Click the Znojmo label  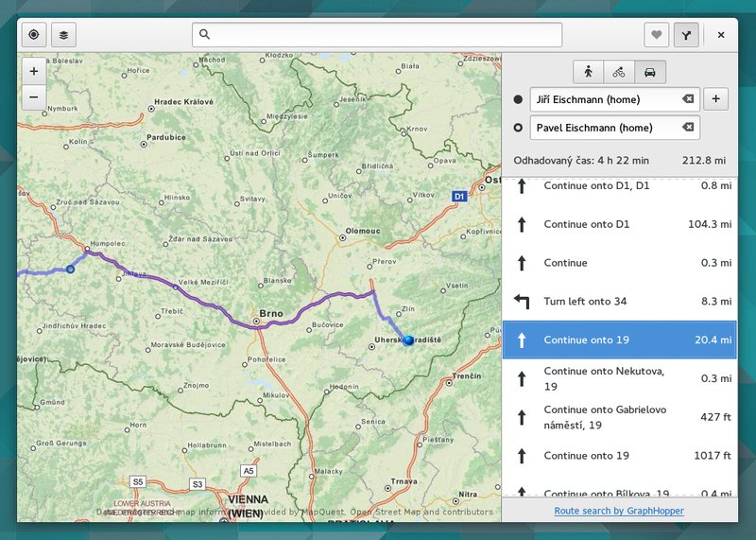point(197,385)
